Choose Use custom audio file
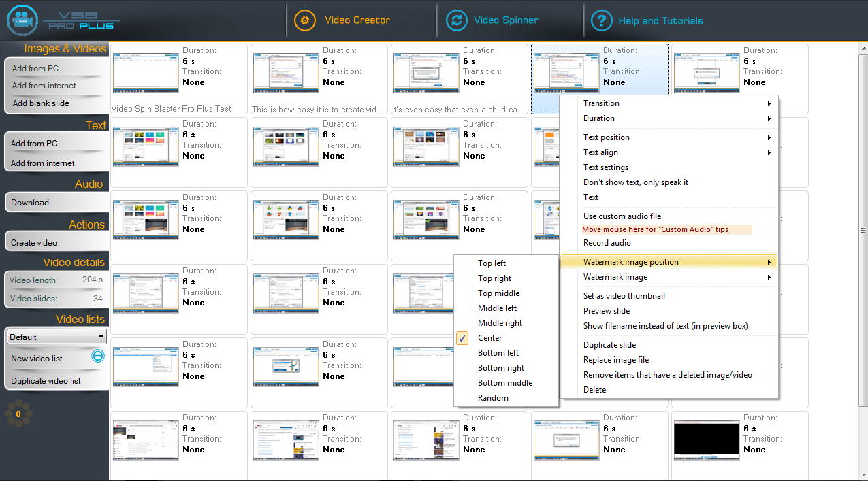 (x=668, y=216)
